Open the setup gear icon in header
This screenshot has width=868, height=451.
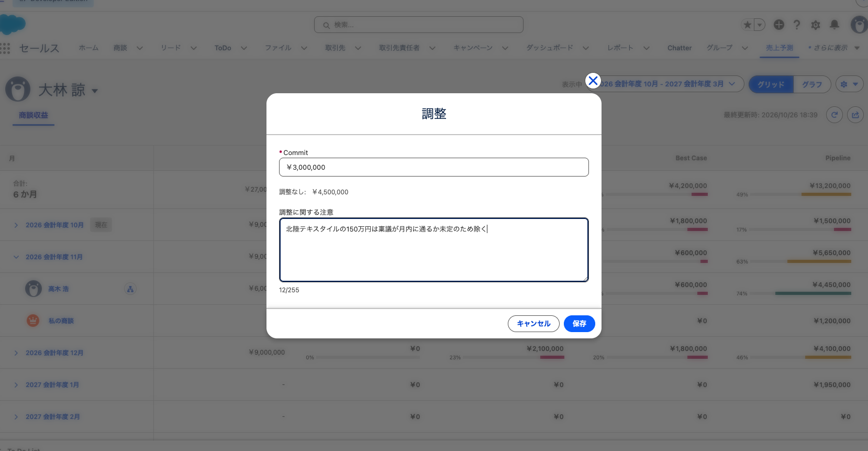click(x=816, y=25)
